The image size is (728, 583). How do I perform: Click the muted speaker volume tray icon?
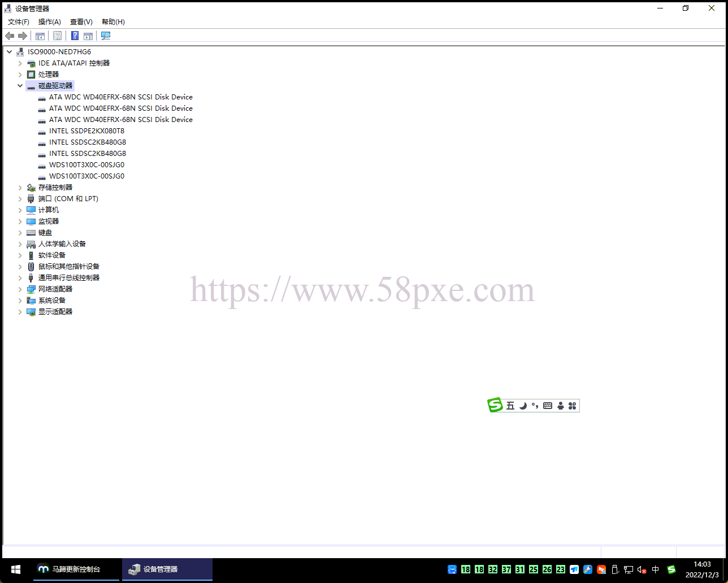coord(642,569)
